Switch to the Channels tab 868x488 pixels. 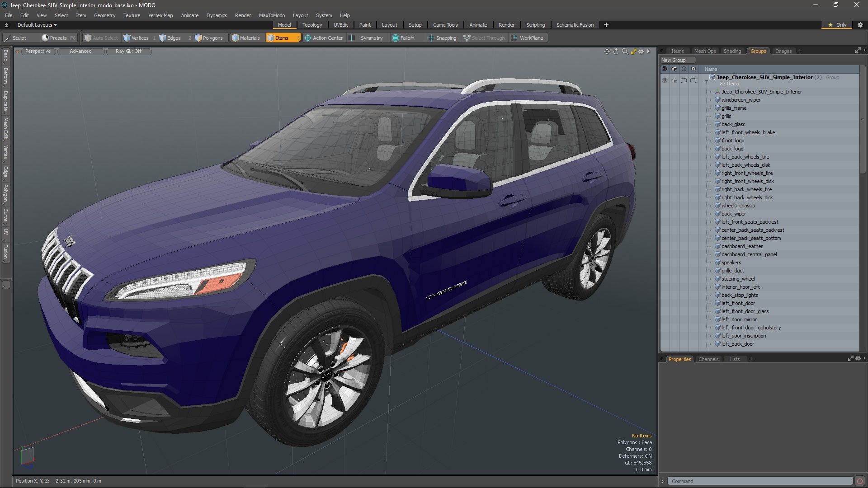(708, 359)
